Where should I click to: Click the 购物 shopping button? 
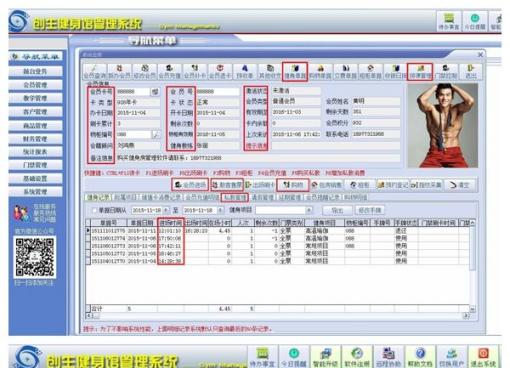pyautogui.click(x=293, y=185)
